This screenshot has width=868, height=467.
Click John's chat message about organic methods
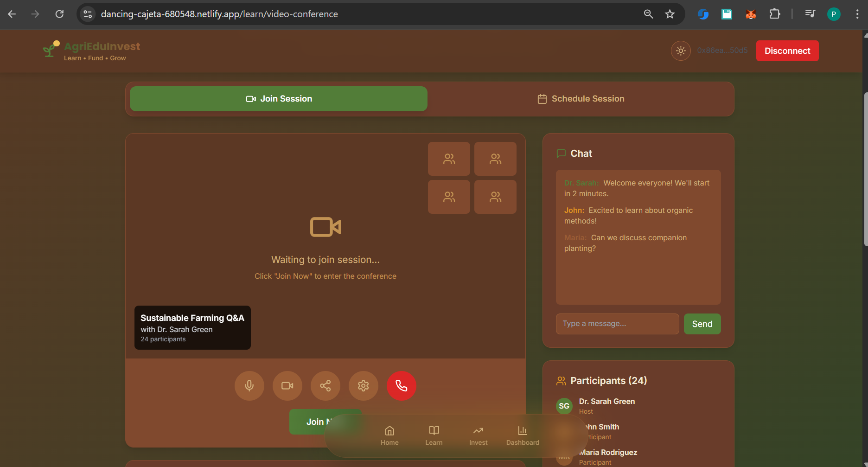638,216
